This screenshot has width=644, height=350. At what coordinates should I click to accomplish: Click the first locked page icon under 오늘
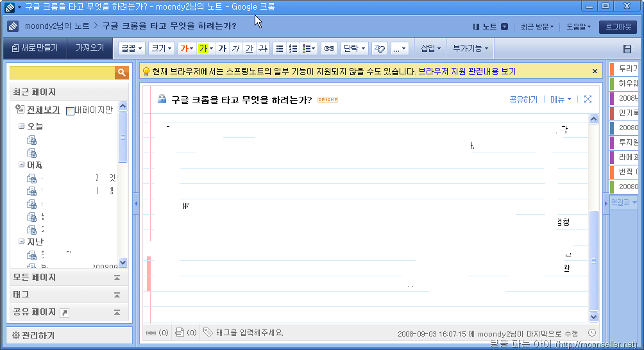(x=31, y=140)
